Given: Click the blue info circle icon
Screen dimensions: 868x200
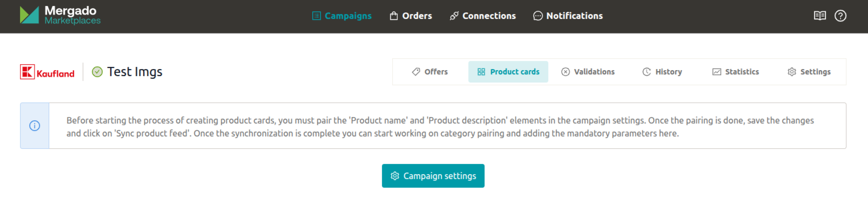Looking at the screenshot, I should 35,126.
